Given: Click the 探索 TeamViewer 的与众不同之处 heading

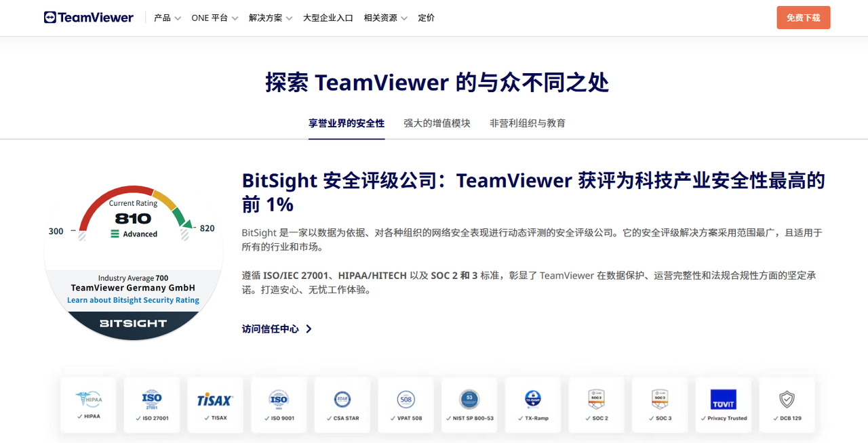Looking at the screenshot, I should 437,83.
